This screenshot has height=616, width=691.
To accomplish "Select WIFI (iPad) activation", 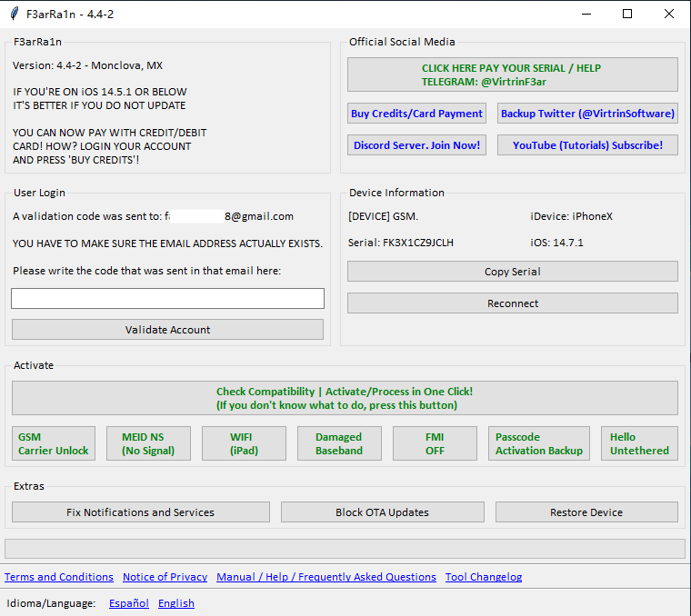I will point(244,443).
